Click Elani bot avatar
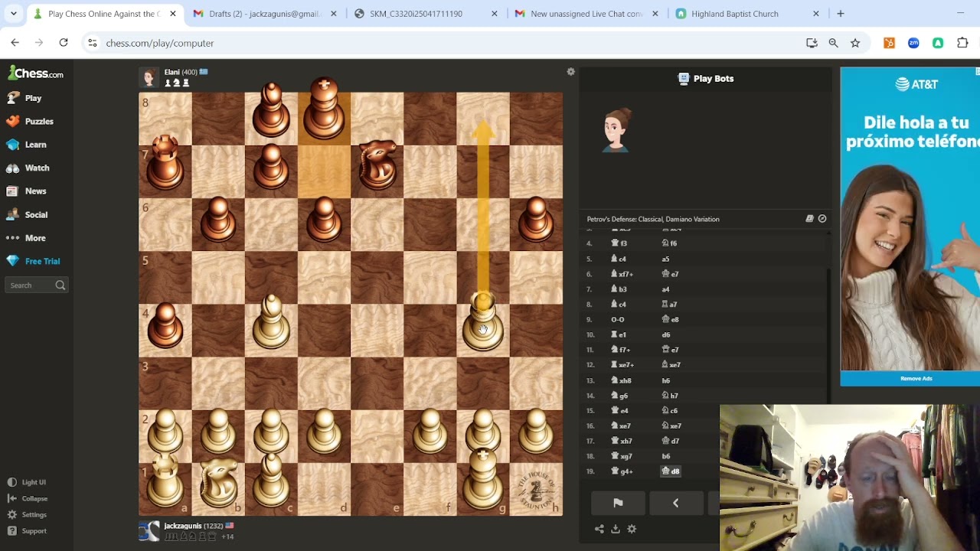The image size is (980, 551). point(149,77)
